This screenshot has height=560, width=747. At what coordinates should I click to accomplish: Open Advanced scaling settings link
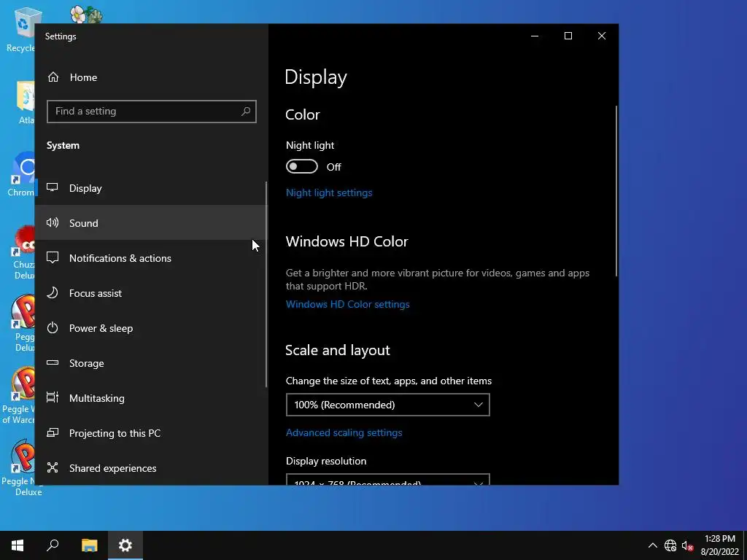[x=344, y=432]
